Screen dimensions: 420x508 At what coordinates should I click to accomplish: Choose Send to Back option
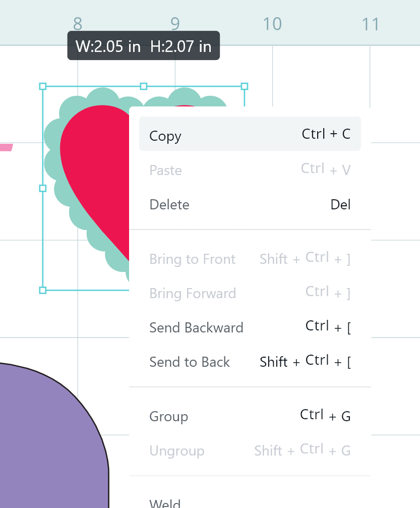click(x=190, y=362)
